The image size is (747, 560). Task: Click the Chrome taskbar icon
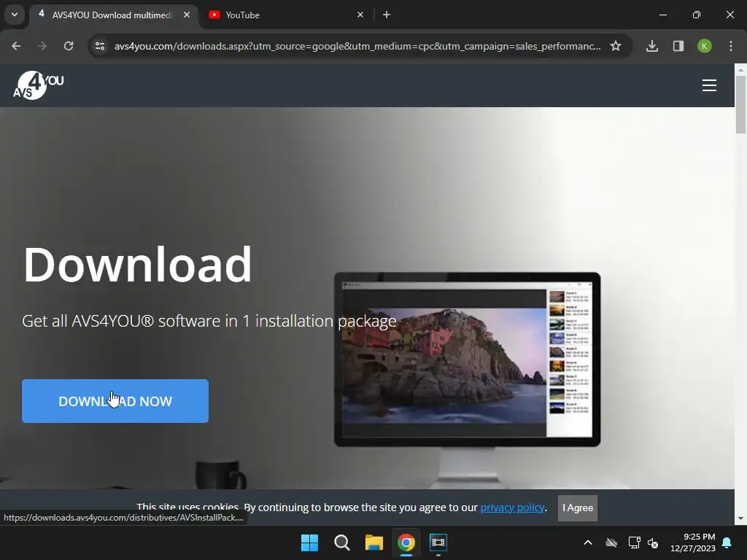pos(406,542)
